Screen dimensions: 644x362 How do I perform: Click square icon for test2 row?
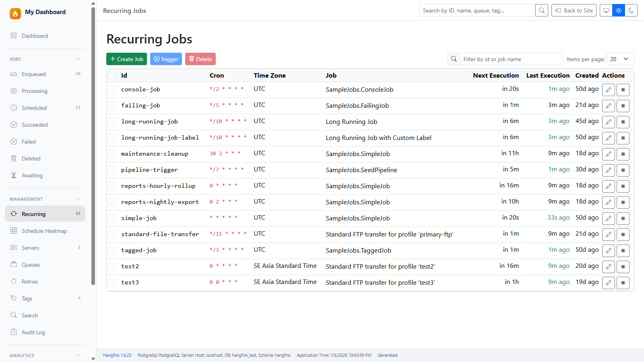tap(623, 267)
